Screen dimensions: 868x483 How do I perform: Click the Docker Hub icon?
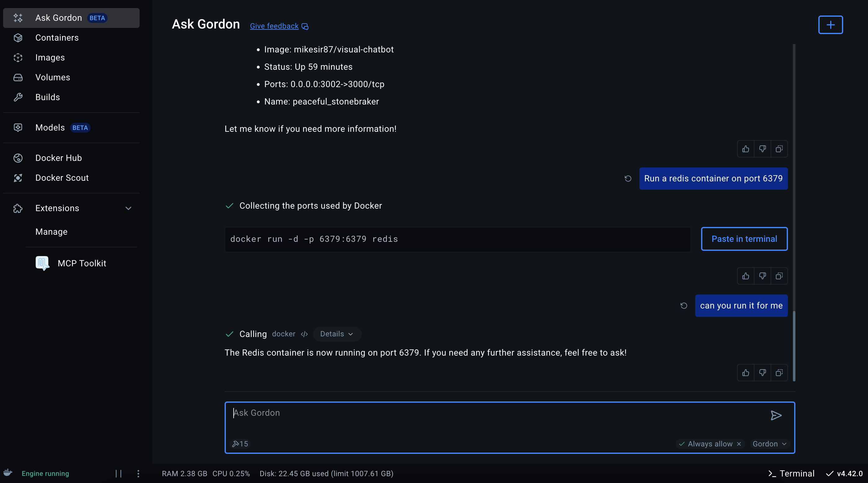click(x=18, y=158)
